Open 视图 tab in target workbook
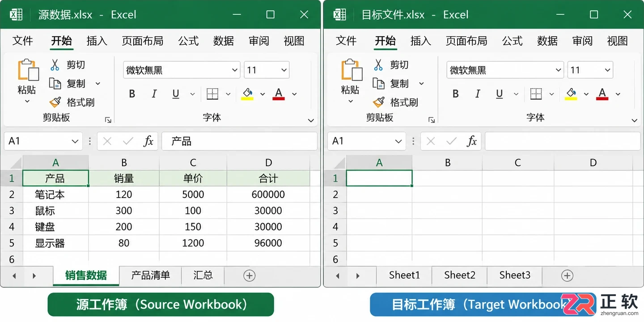The height and width of the screenshot is (322, 644). point(618,41)
